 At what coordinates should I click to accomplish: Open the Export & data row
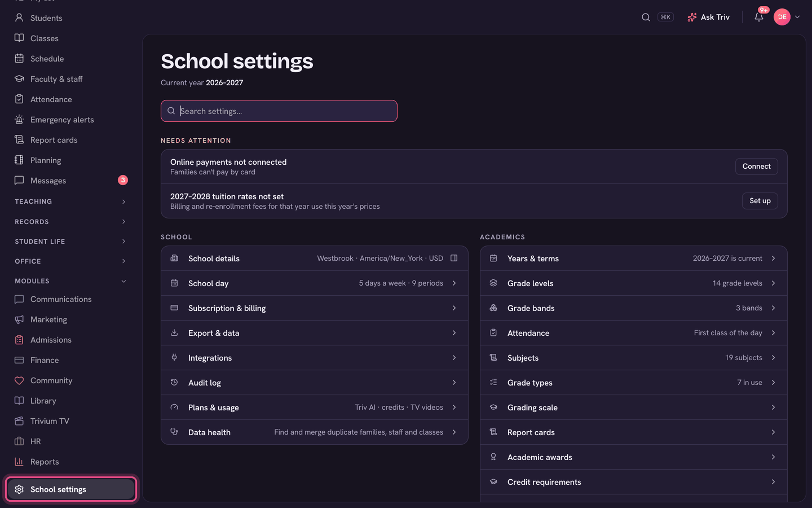tap(315, 333)
